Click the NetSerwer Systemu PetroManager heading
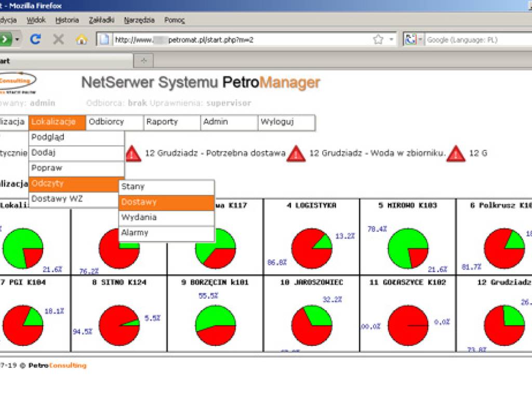The height and width of the screenshot is (399, 532). tap(201, 83)
